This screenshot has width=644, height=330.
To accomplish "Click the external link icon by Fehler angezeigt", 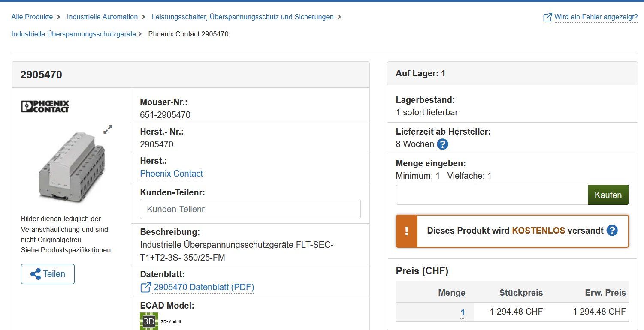I will pos(547,17).
